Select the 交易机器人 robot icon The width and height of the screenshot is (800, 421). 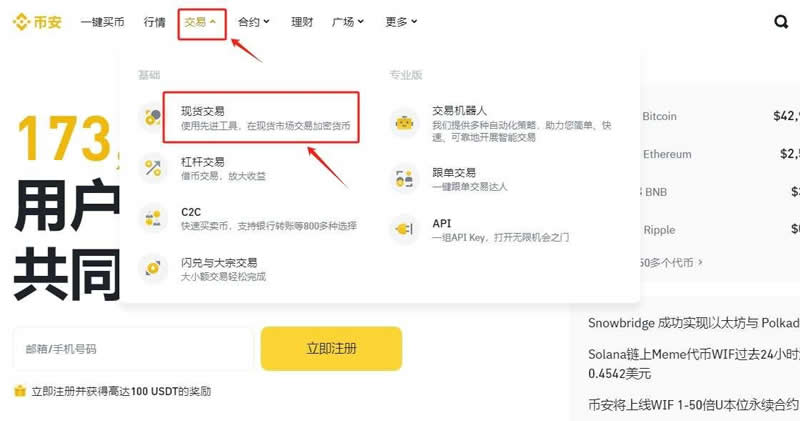point(404,123)
